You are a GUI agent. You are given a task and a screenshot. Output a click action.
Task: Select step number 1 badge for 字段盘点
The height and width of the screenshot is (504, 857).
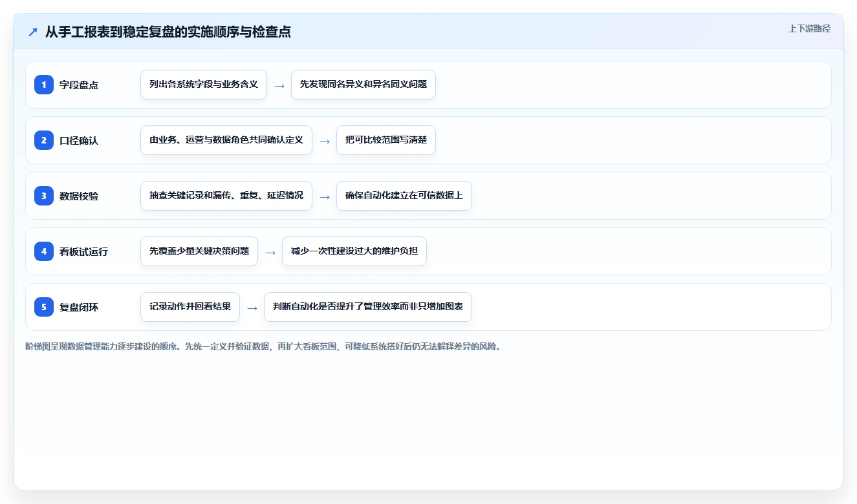point(44,85)
